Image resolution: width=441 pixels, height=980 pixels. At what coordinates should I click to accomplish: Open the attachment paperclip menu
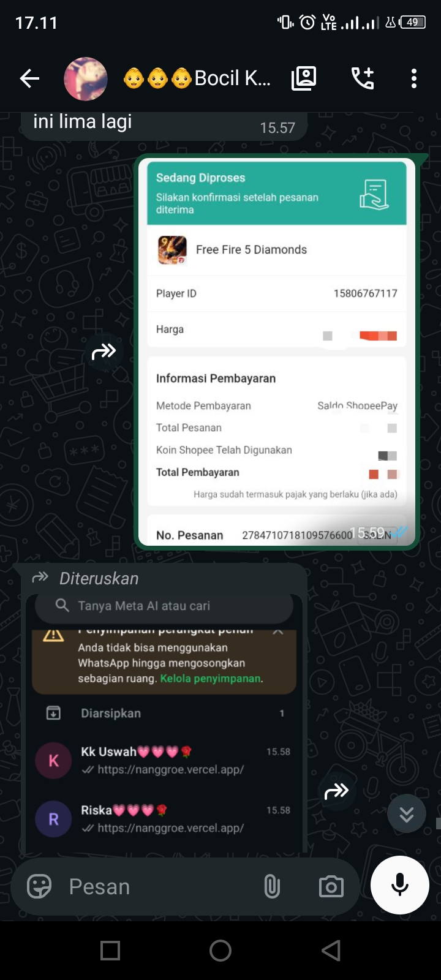pos(272,886)
